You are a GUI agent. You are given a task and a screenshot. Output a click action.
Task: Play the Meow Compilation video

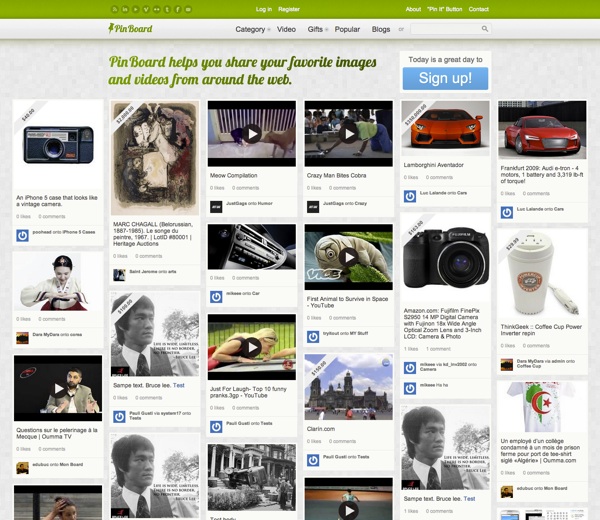[252, 134]
